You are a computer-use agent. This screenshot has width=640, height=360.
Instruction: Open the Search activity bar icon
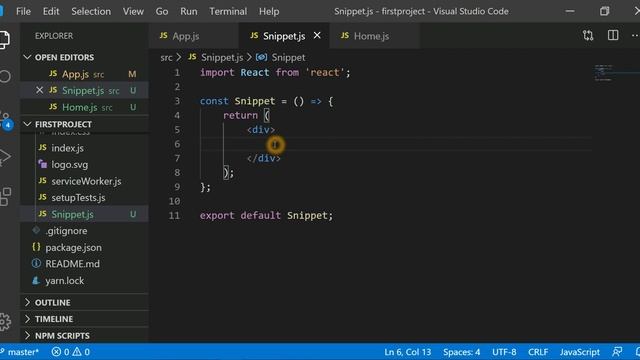pyautogui.click(x=5, y=76)
